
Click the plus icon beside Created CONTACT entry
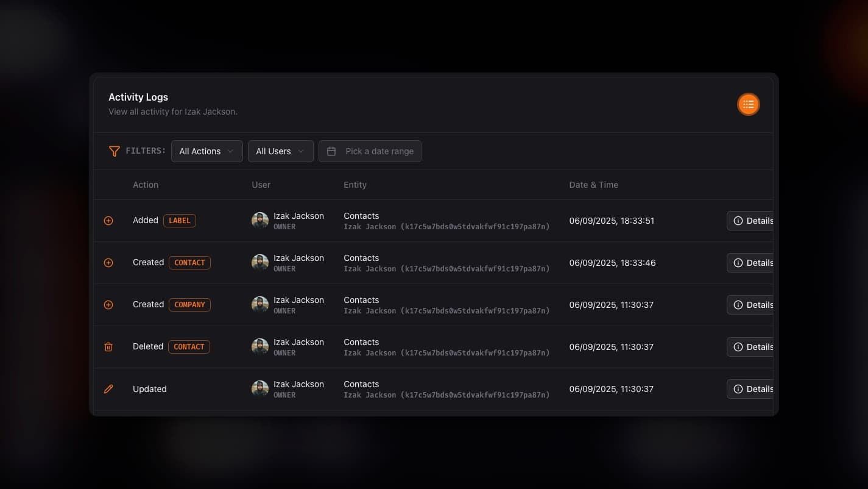pos(108,262)
